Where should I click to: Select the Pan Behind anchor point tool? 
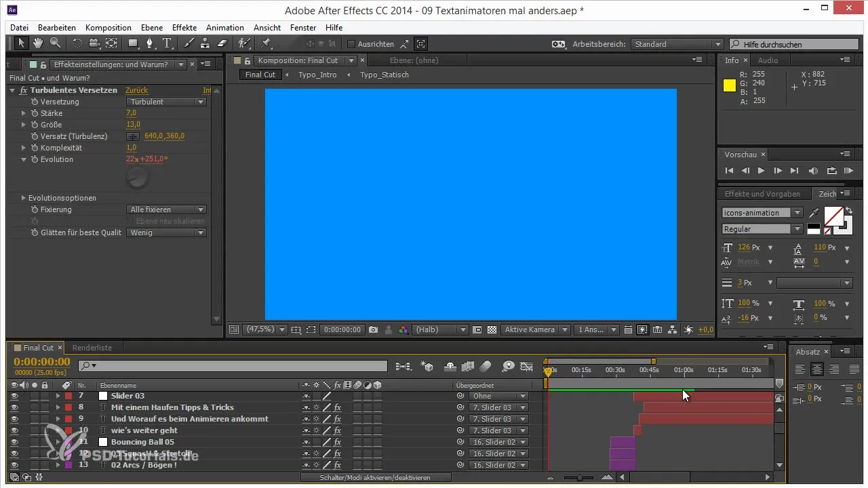(x=111, y=43)
